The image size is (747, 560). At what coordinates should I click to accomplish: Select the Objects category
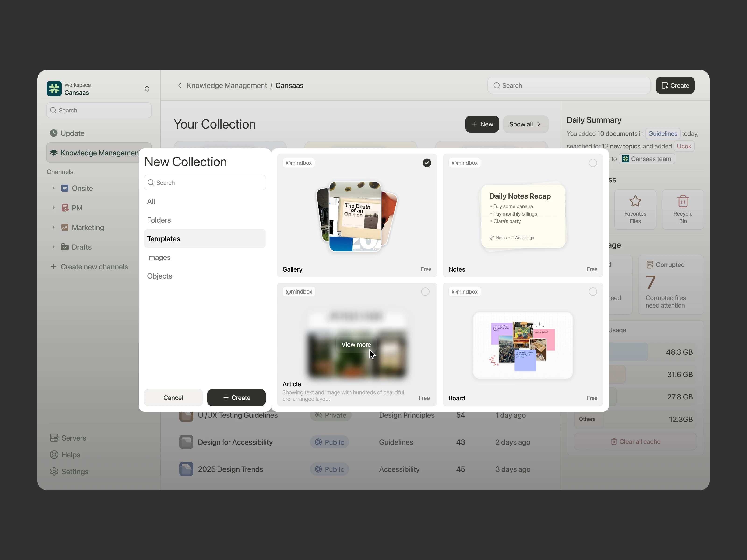point(205,276)
